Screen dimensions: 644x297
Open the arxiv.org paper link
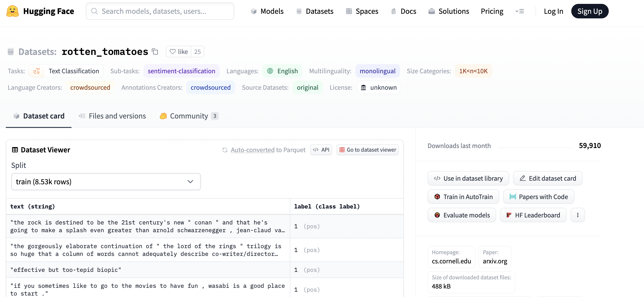click(495, 261)
